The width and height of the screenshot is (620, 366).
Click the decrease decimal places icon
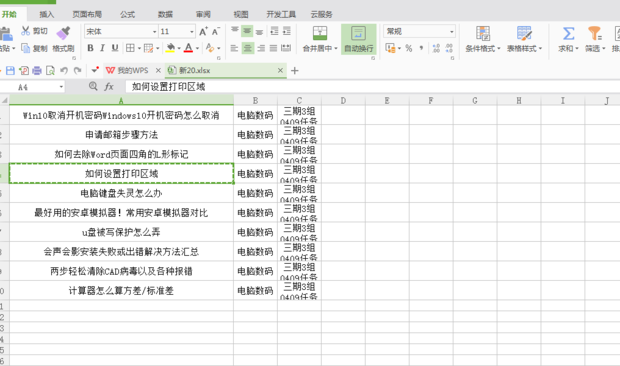[x=449, y=48]
